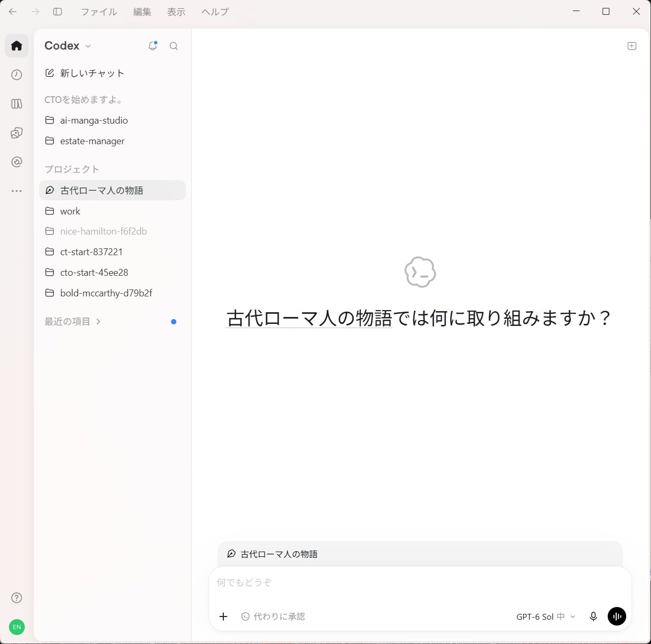
Task: Open the green EN account avatar
Action: (x=17, y=627)
